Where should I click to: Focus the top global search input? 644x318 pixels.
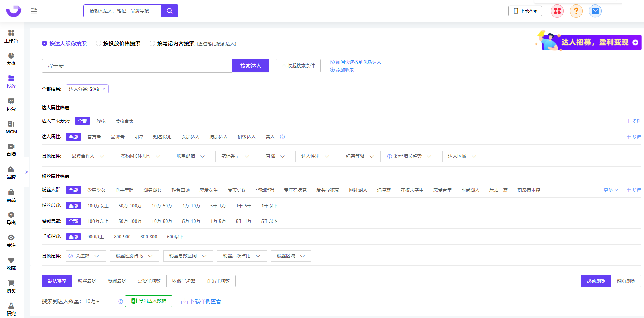122,11
